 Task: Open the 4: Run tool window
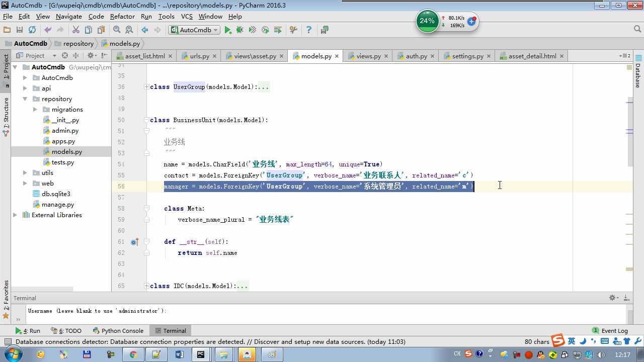coord(27,331)
